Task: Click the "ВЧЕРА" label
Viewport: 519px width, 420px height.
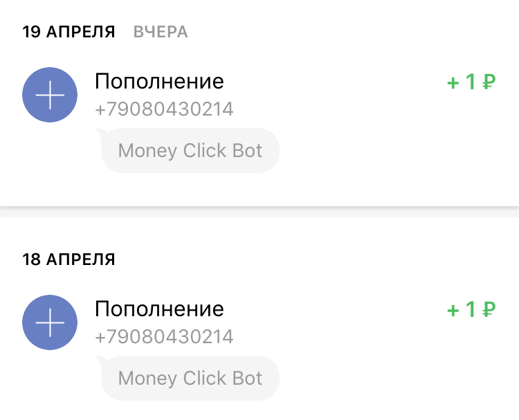Action: 161,33
